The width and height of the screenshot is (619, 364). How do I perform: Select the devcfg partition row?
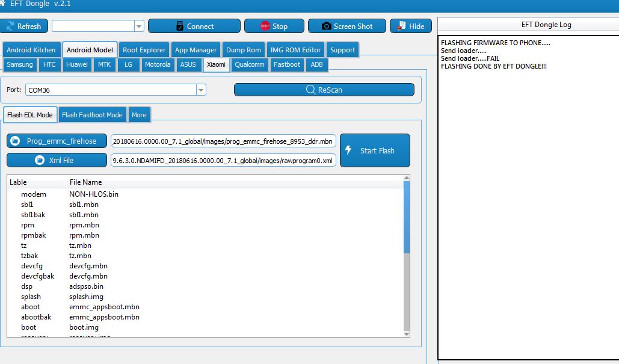(205, 266)
